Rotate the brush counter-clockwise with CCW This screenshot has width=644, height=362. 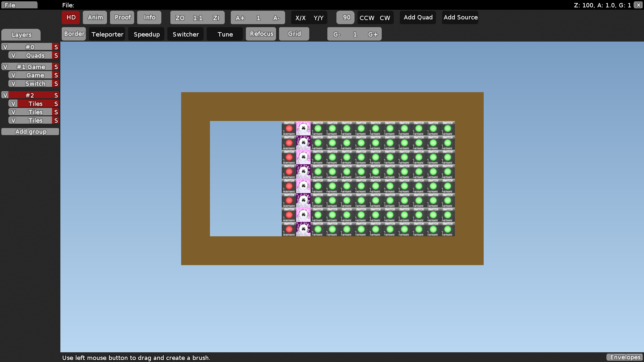(366, 18)
